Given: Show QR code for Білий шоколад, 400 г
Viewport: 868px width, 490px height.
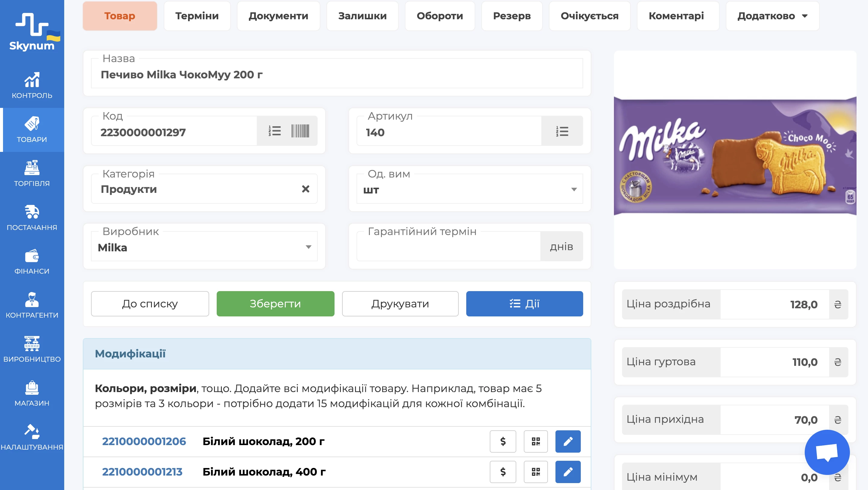Looking at the screenshot, I should click(x=536, y=472).
